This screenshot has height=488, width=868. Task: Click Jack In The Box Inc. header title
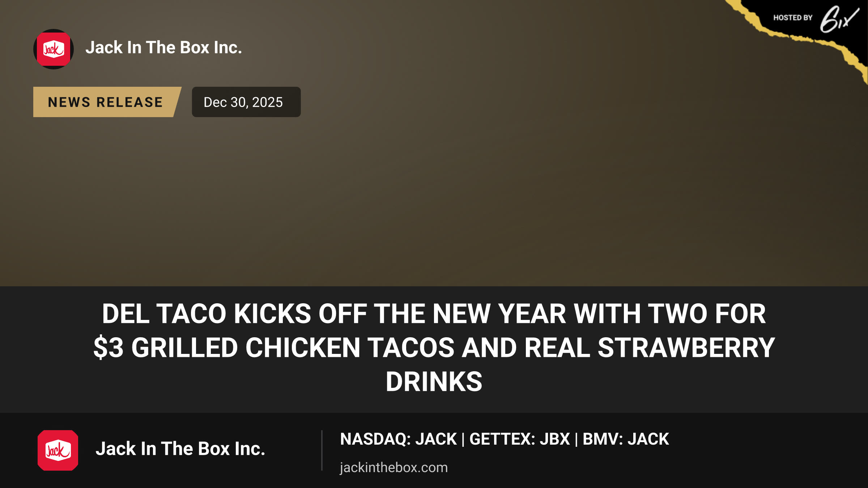[x=163, y=48]
